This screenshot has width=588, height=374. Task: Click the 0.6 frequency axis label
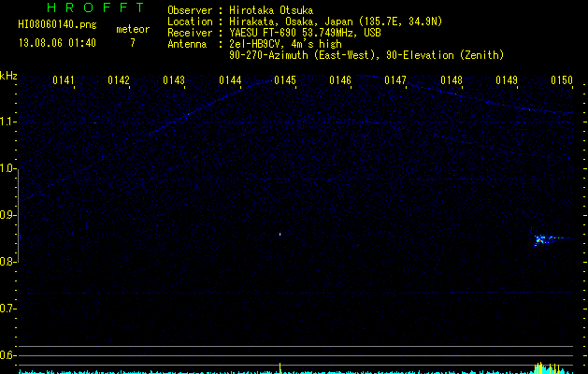tap(8, 355)
